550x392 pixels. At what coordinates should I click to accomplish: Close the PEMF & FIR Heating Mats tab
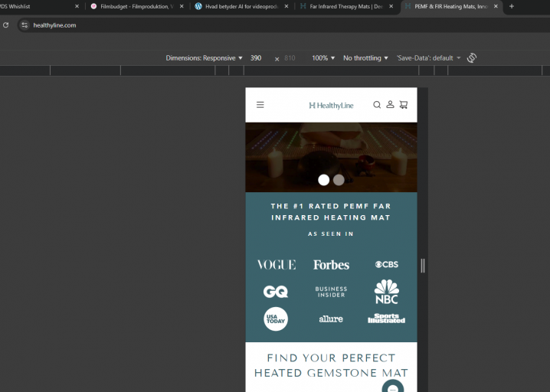(x=496, y=6)
